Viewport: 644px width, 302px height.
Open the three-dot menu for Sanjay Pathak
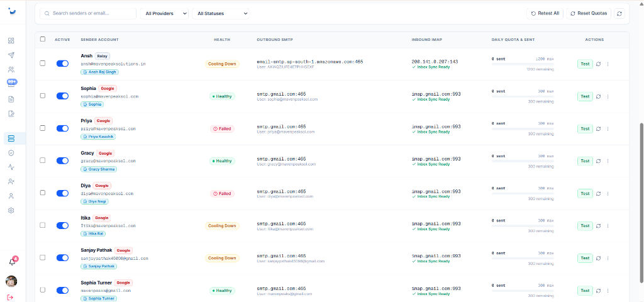coord(608,258)
